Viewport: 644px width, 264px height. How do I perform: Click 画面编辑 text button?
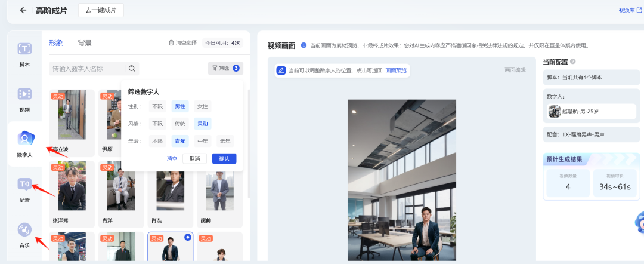[x=515, y=70]
